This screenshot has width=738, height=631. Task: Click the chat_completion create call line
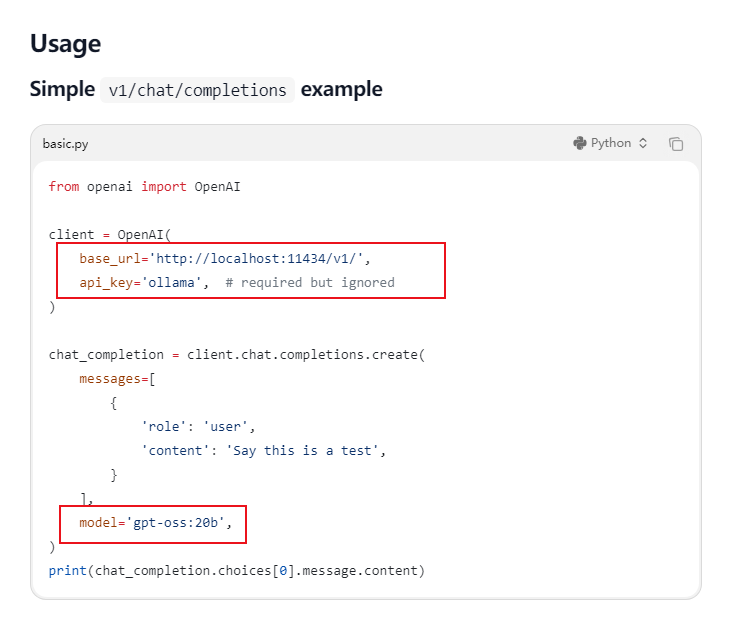[237, 355]
